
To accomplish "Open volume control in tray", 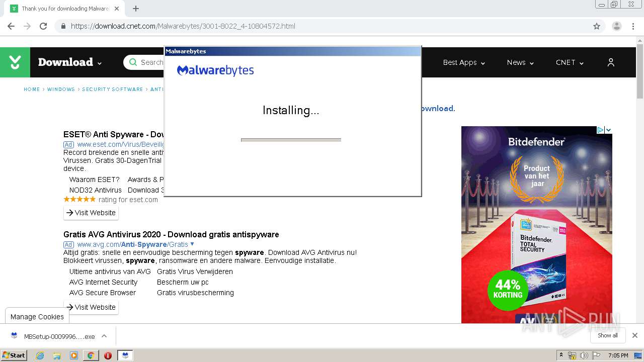I will coord(584,355).
